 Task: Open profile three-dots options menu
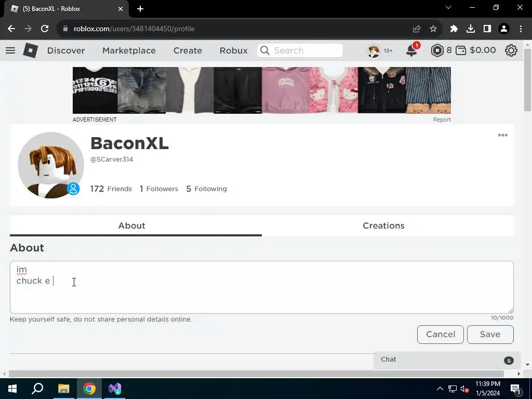pos(503,135)
